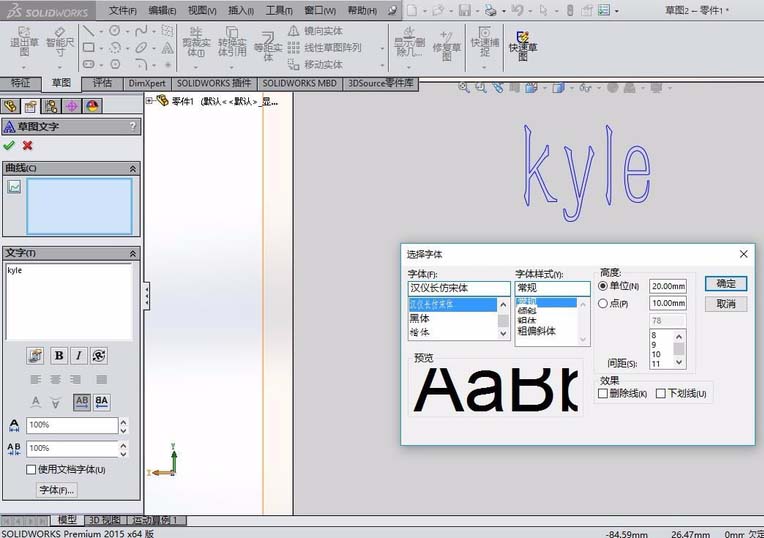764x538 pixels.
Task: Select 粗偏斜体 font style
Action: (x=536, y=331)
